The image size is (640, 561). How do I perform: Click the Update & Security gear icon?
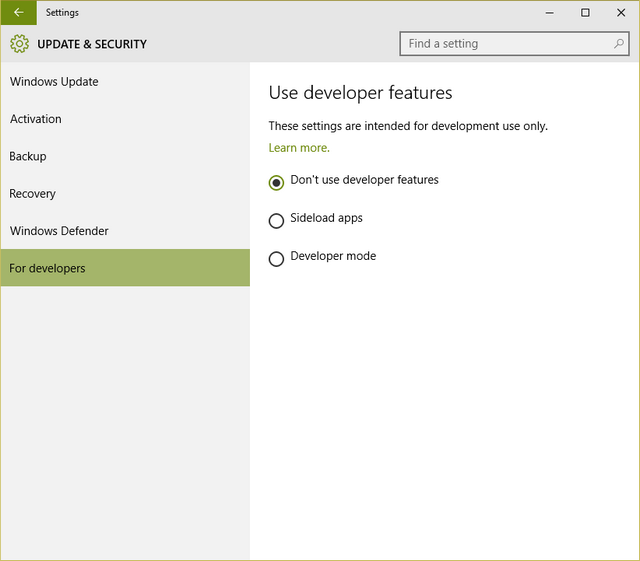point(19,44)
